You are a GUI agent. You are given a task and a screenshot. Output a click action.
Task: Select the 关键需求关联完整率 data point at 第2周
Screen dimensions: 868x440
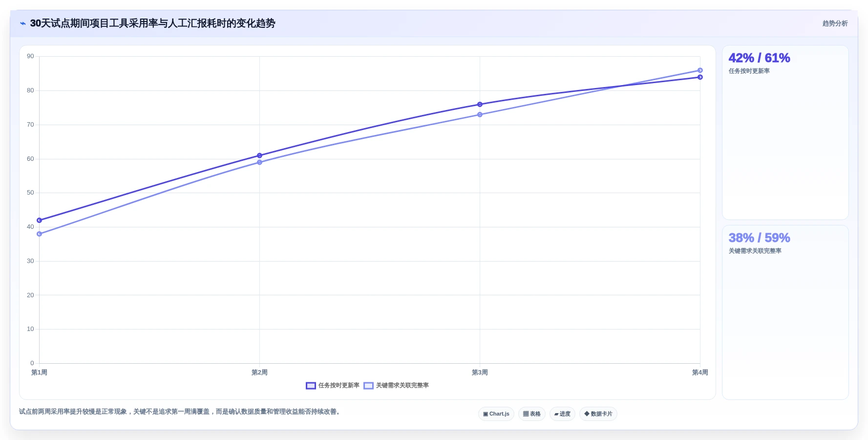259,162
